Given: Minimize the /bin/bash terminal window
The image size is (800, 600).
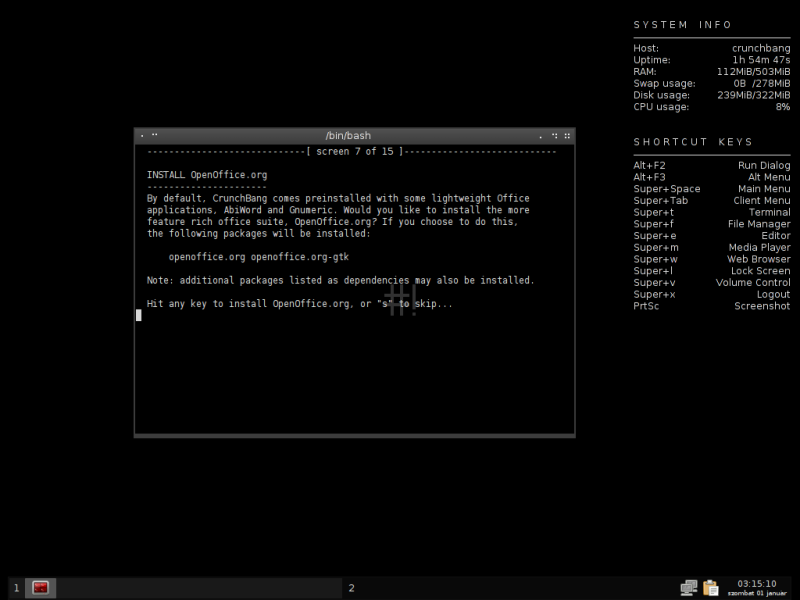Looking at the screenshot, I should point(541,136).
